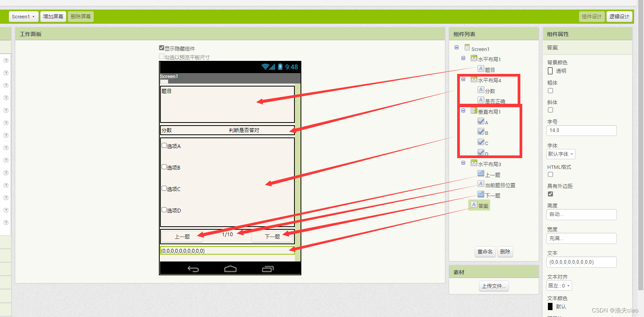Select the 水平布局3 layout icon
Screen dimensions: 644x317
click(x=474, y=163)
